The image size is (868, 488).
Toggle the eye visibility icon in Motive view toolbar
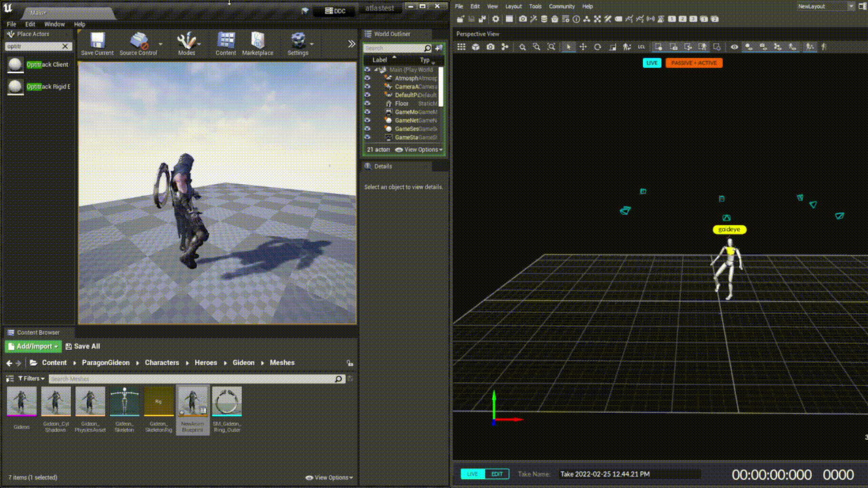tap(734, 47)
